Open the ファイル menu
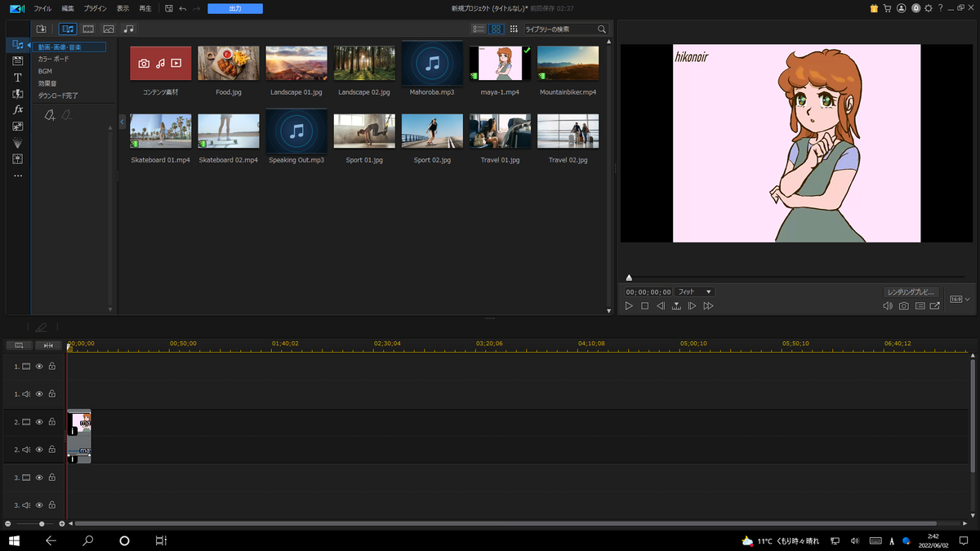The image size is (980, 551). click(42, 8)
